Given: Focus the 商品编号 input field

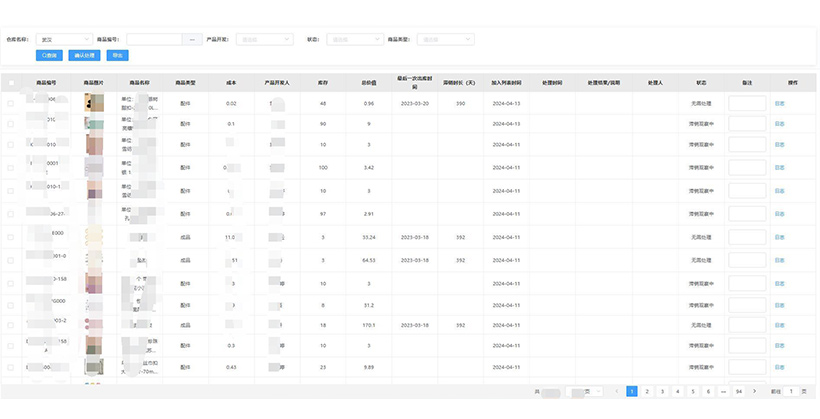Looking at the screenshot, I should (154, 39).
